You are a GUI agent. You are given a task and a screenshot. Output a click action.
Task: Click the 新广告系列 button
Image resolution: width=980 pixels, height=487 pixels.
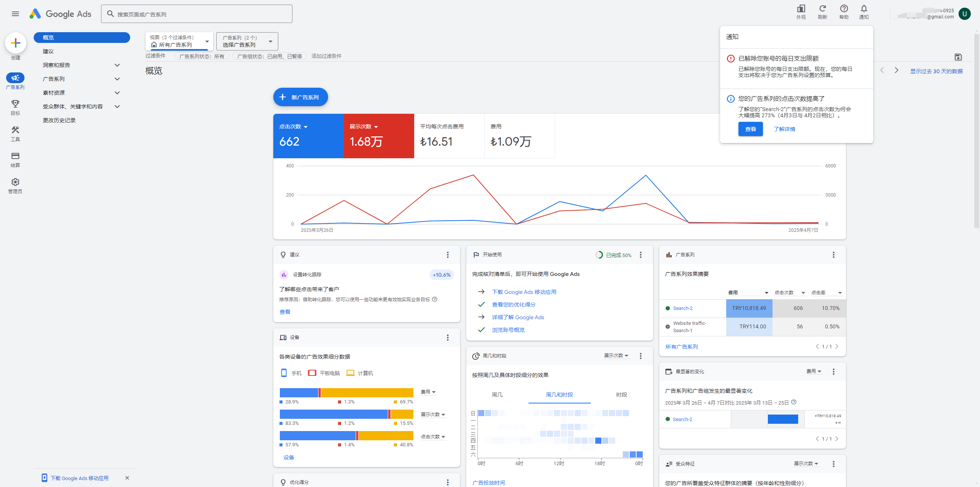[301, 97]
